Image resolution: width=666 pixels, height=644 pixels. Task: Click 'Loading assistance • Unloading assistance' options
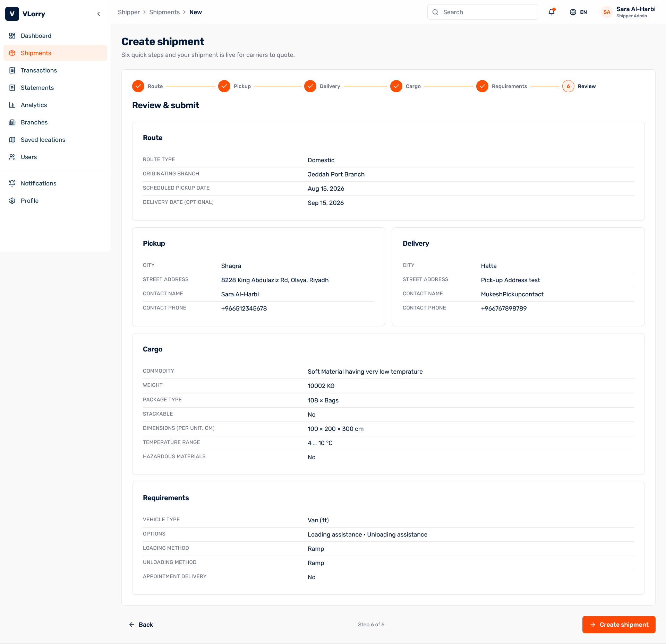tap(368, 534)
